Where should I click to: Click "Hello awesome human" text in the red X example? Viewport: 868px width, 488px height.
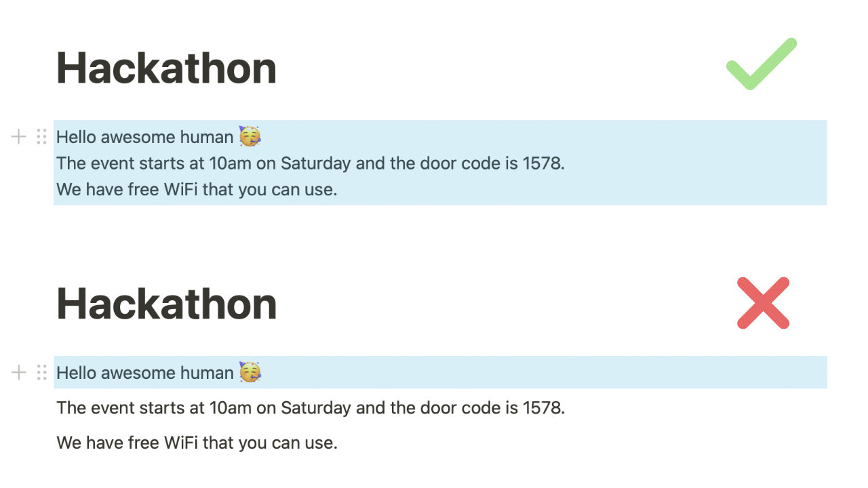[144, 372]
